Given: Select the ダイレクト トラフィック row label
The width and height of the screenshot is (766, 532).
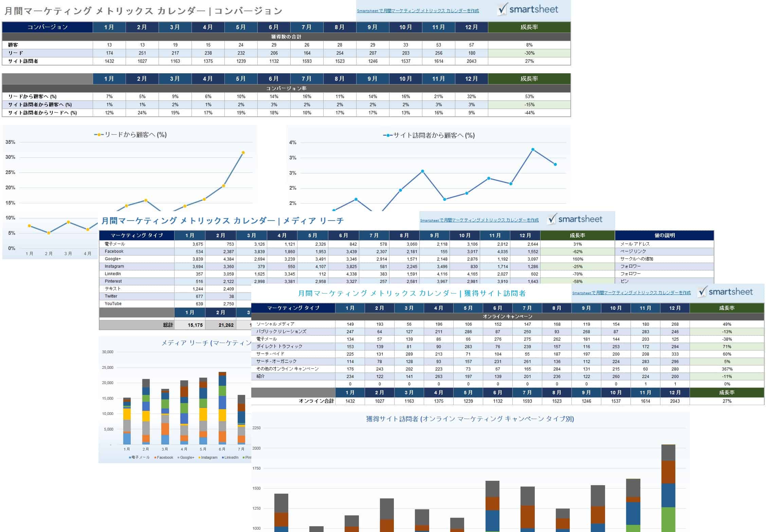Looking at the screenshot, I should click(293, 346).
